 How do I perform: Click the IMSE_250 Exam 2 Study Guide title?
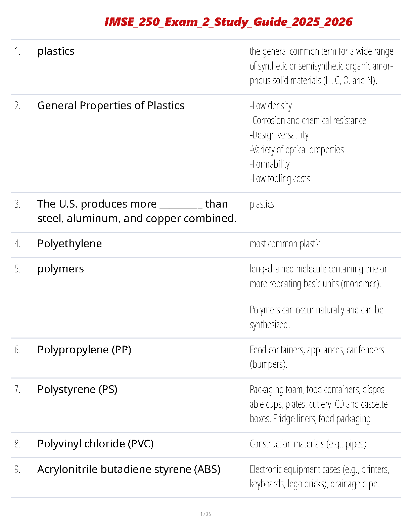pos(228,22)
